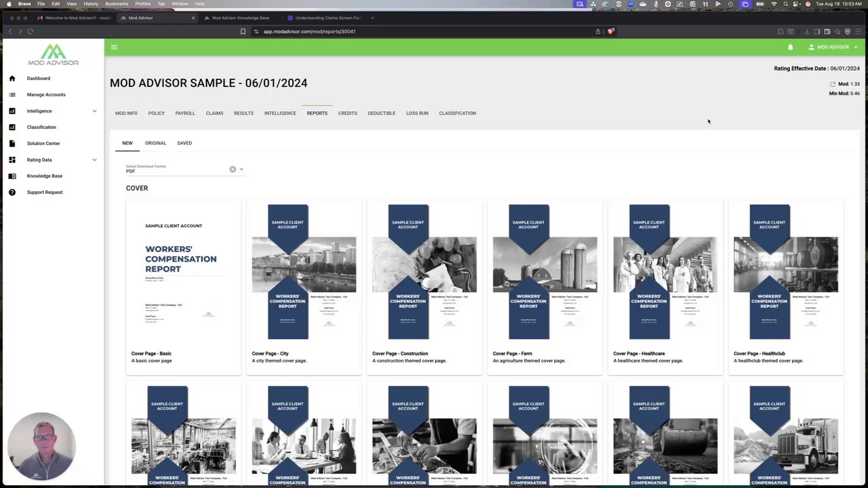Select the REPORTS tab
The width and height of the screenshot is (868, 488).
[x=317, y=113]
